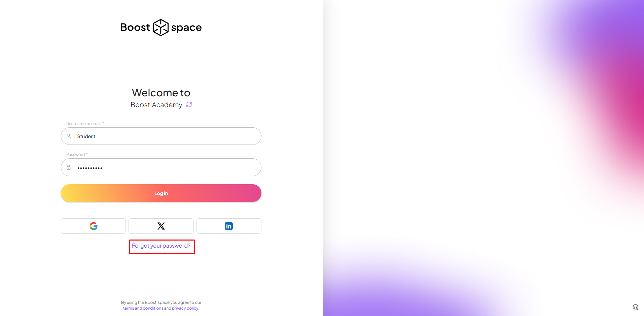
Task: Sign in with the Google icon
Action: [93, 226]
